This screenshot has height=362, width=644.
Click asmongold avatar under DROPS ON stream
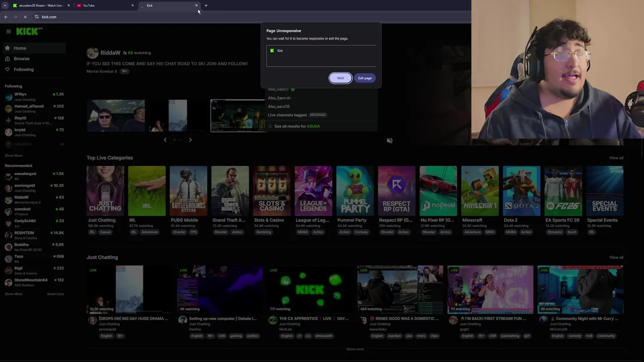click(x=92, y=320)
